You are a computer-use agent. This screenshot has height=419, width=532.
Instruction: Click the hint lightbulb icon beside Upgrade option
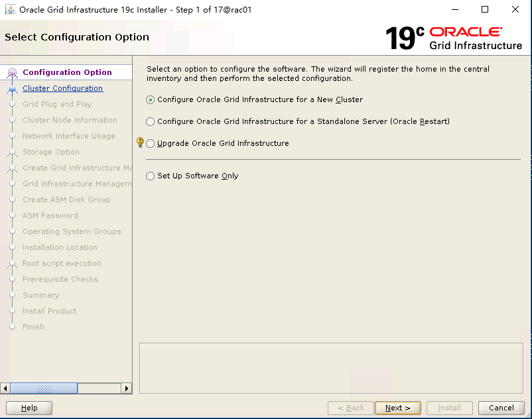pyautogui.click(x=140, y=142)
